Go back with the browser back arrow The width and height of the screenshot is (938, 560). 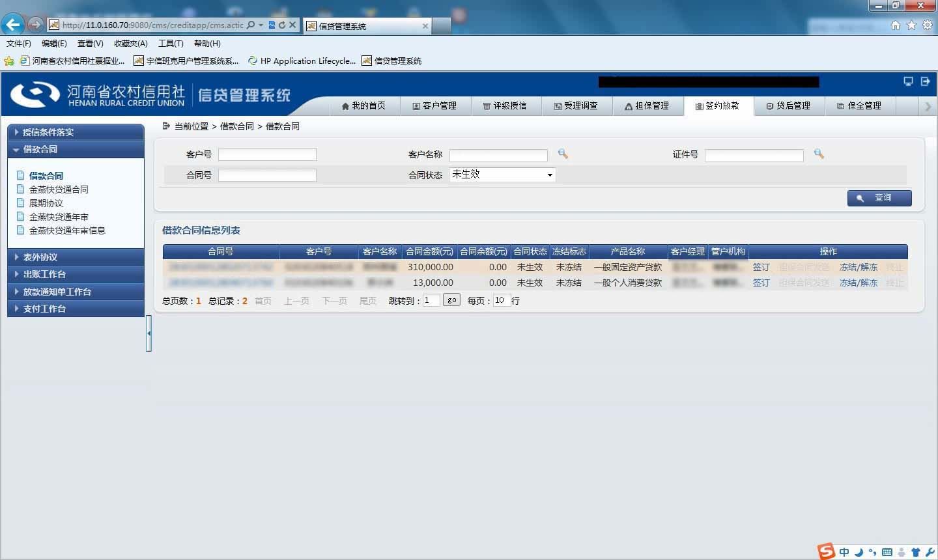pos(12,25)
